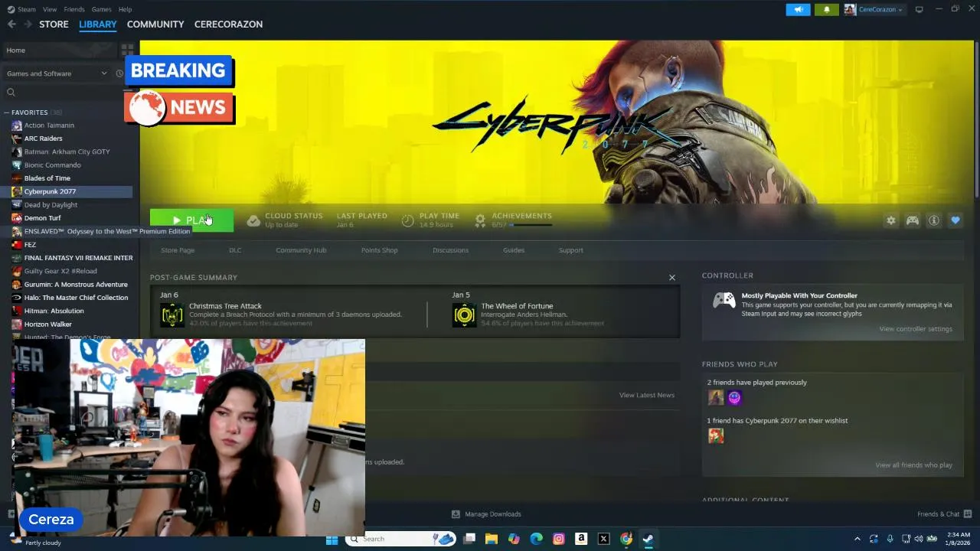Open the library grid view icon
980x551 pixels.
tap(127, 50)
